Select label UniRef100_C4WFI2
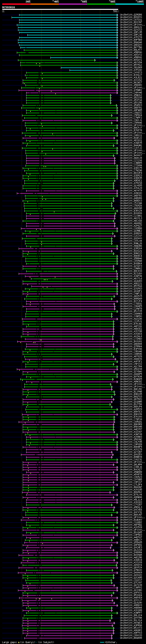Screen dimensions: 146x644 pos(131,294)
